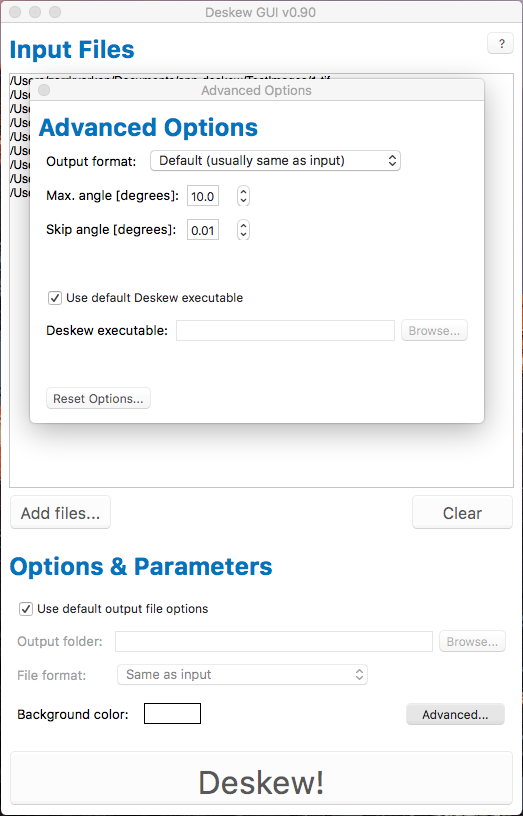This screenshot has height=816, width=523.
Task: Close the Advanced Options dialog
Action: (44, 91)
